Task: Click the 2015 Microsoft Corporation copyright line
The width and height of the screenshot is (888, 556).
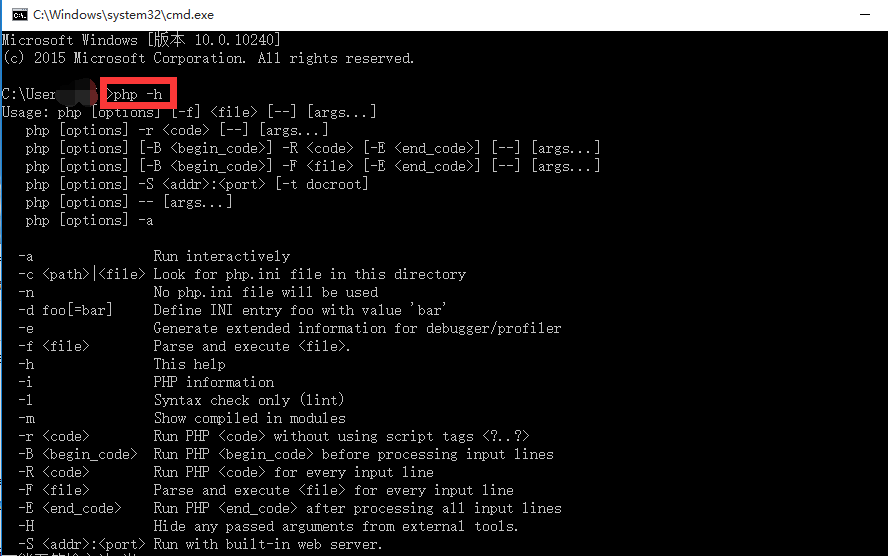Action: pos(208,58)
